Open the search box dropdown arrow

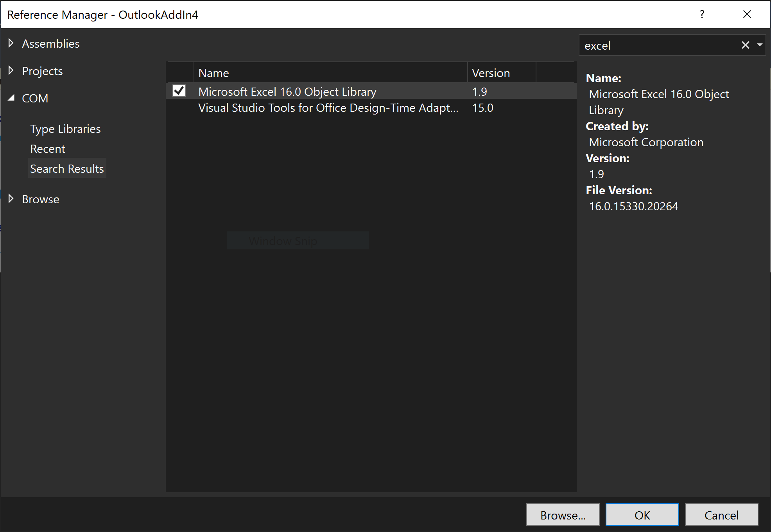[x=760, y=45]
